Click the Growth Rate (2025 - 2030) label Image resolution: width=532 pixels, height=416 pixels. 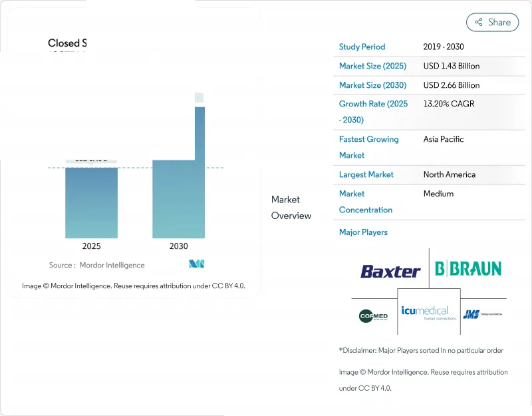coord(372,112)
